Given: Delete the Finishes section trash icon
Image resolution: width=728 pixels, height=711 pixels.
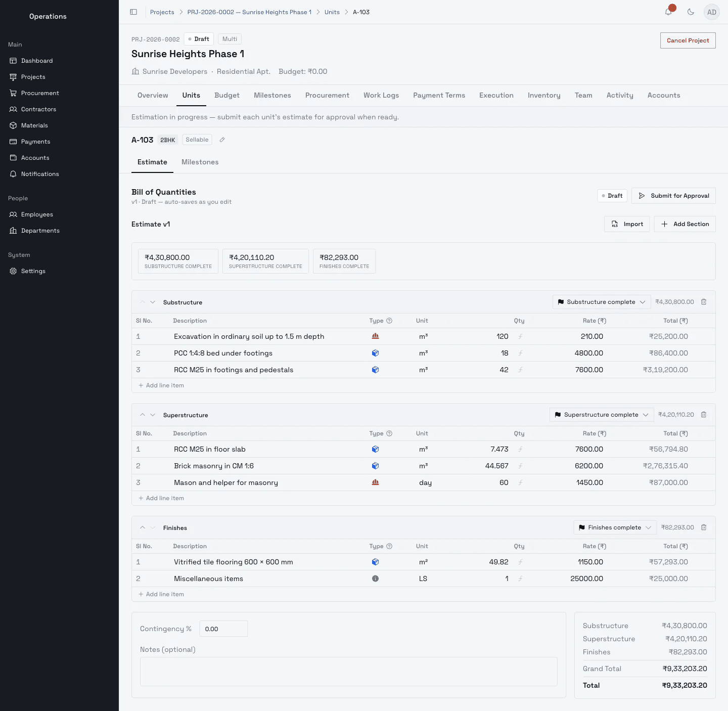Looking at the screenshot, I should pos(704,527).
